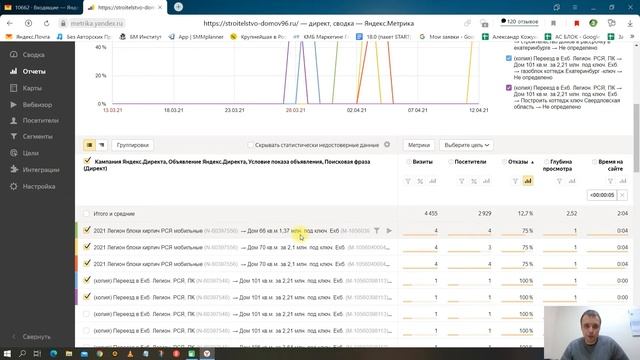Click filter icon under Время на сайте column
Image resolution: width=640 pixels, height=360 pixels.
pos(610,181)
